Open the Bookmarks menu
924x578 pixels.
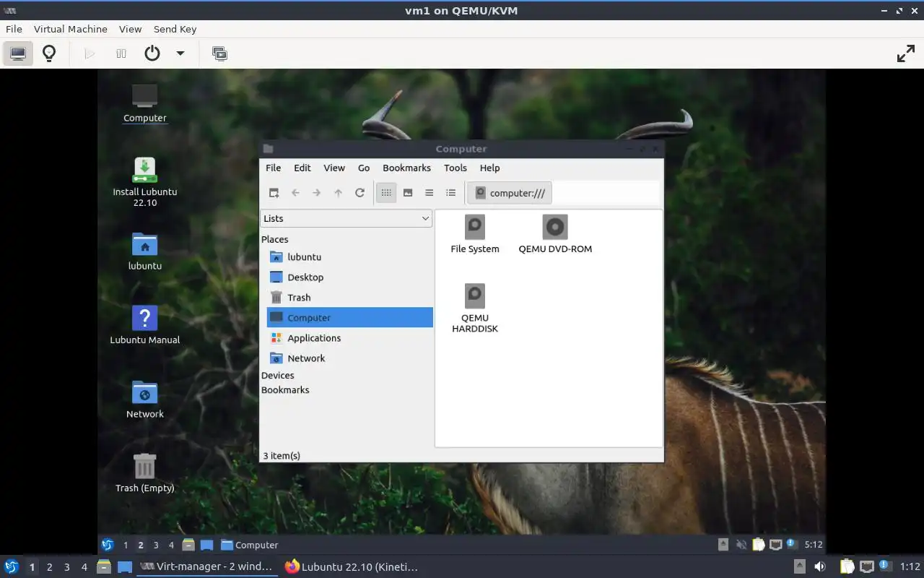pos(406,168)
